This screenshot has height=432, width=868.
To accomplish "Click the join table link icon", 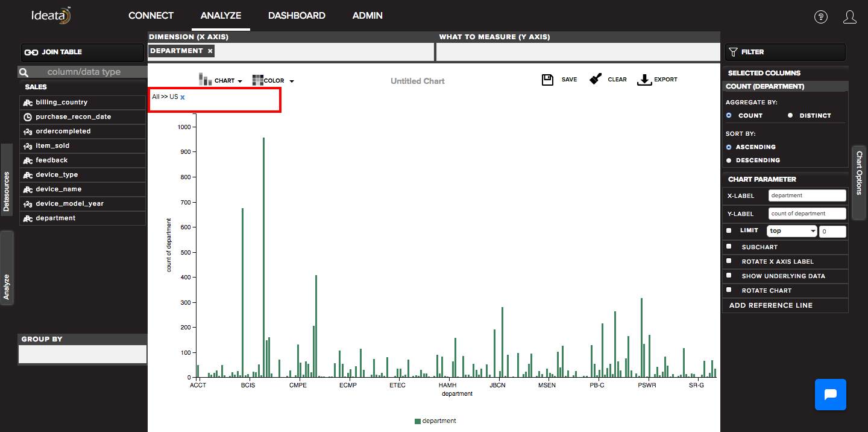I will pyautogui.click(x=31, y=52).
